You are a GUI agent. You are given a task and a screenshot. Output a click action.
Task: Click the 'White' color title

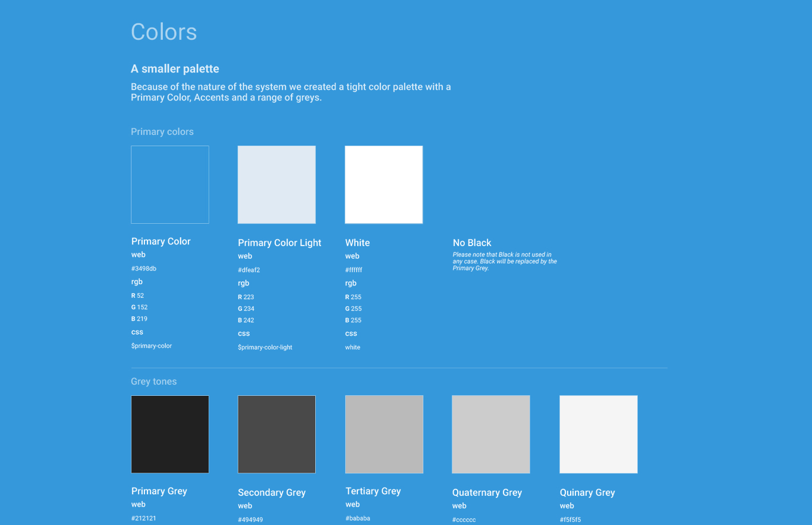tap(357, 243)
